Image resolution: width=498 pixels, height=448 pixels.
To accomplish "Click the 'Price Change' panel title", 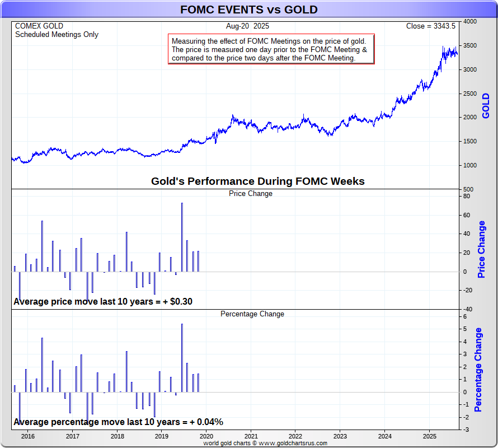I will 251,193.
